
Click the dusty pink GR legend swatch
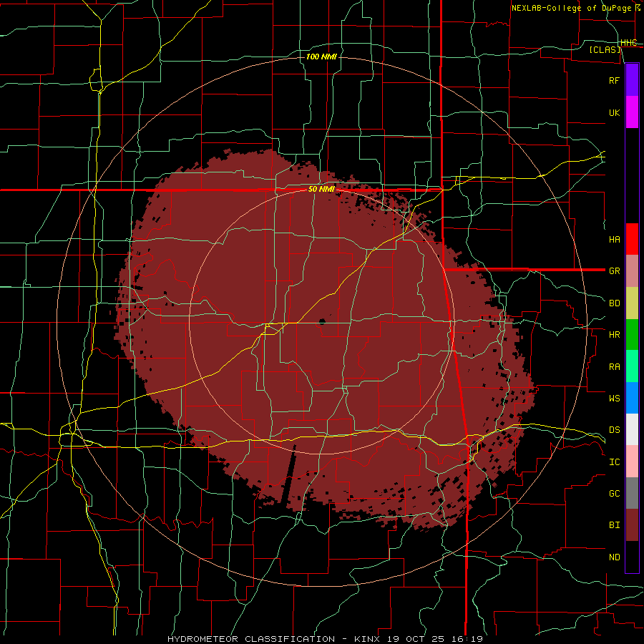coord(632,271)
